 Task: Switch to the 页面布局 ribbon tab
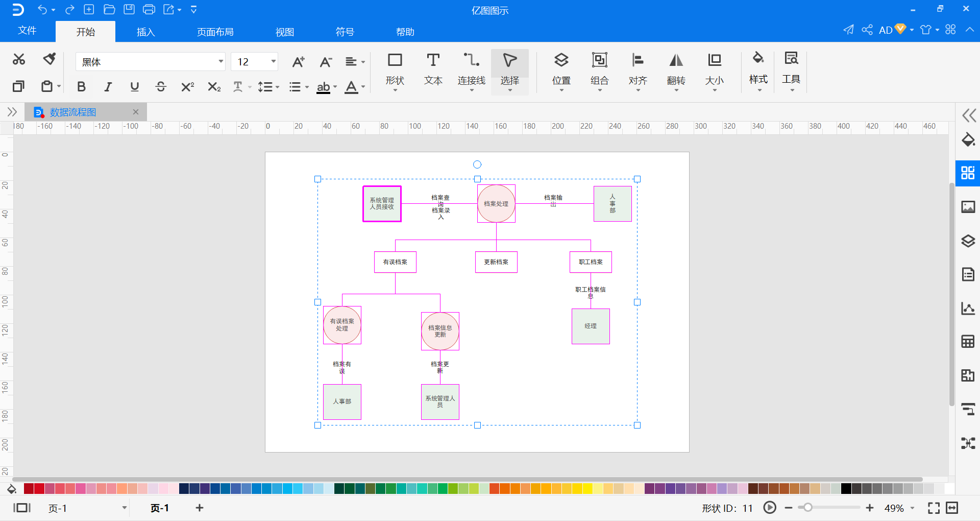pyautogui.click(x=215, y=32)
